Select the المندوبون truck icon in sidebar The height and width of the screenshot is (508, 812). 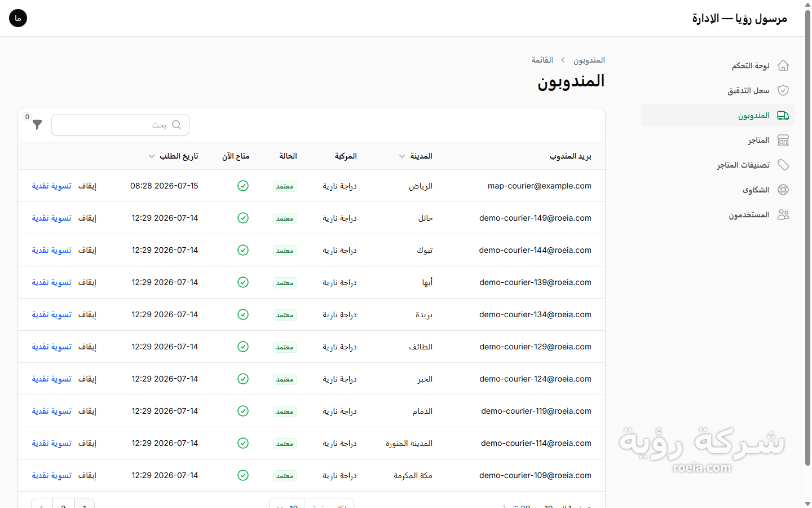click(783, 115)
